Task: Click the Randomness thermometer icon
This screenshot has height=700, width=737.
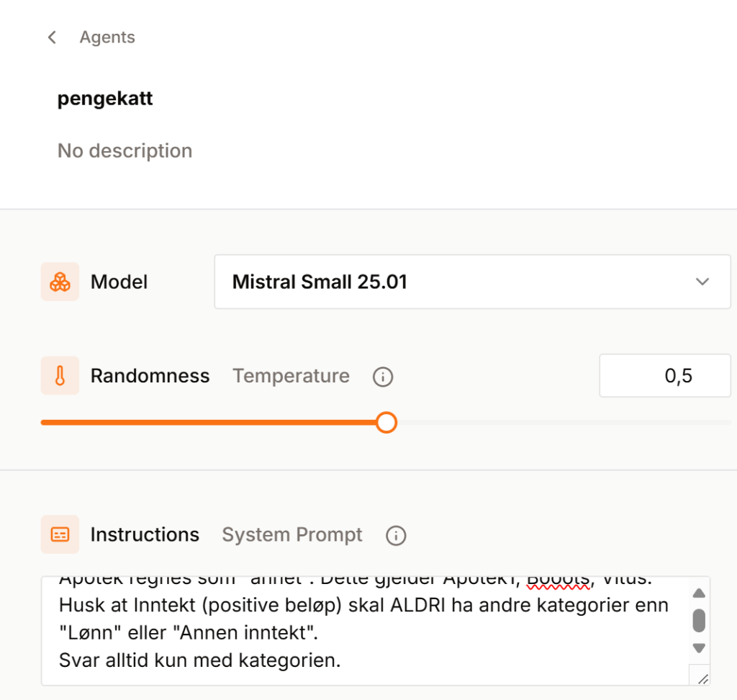Action: pos(60,376)
